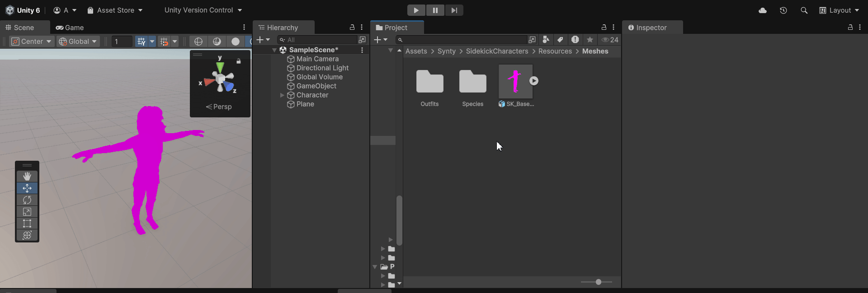The width and height of the screenshot is (868, 293).
Task: Open the Center pivot mode dropdown
Action: pyautogui.click(x=32, y=42)
